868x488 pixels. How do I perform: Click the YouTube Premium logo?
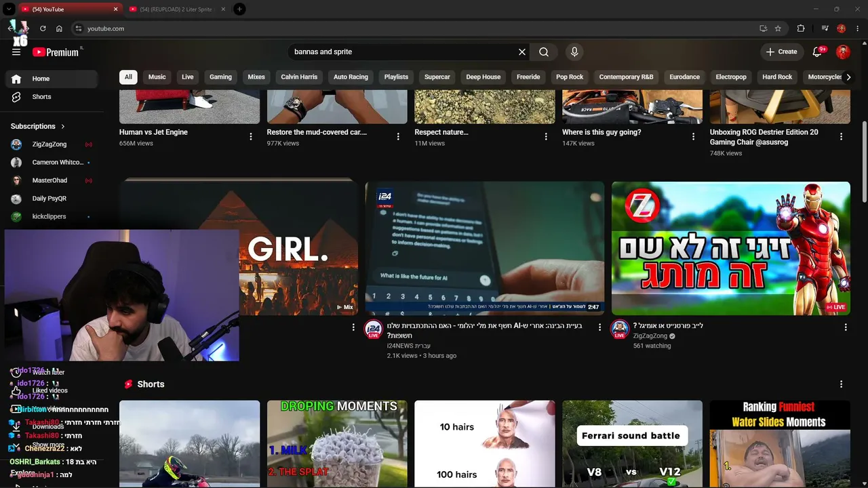56,52
